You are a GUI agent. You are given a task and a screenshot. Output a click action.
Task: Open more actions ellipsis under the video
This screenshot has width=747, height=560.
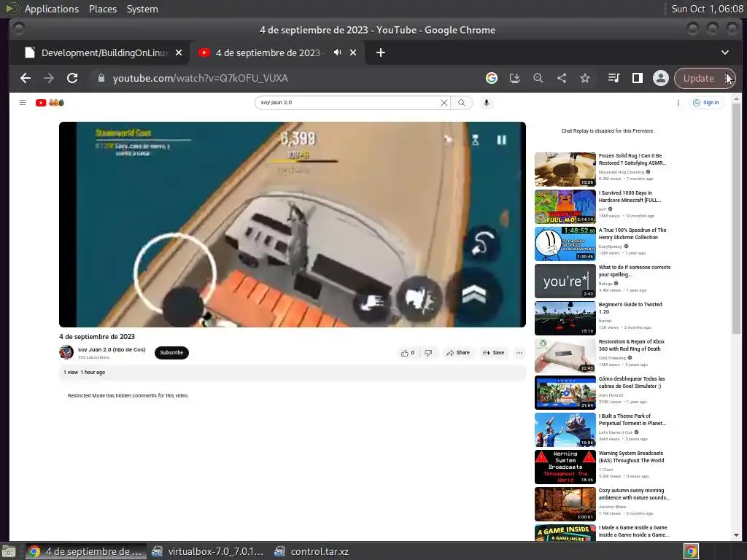point(519,353)
